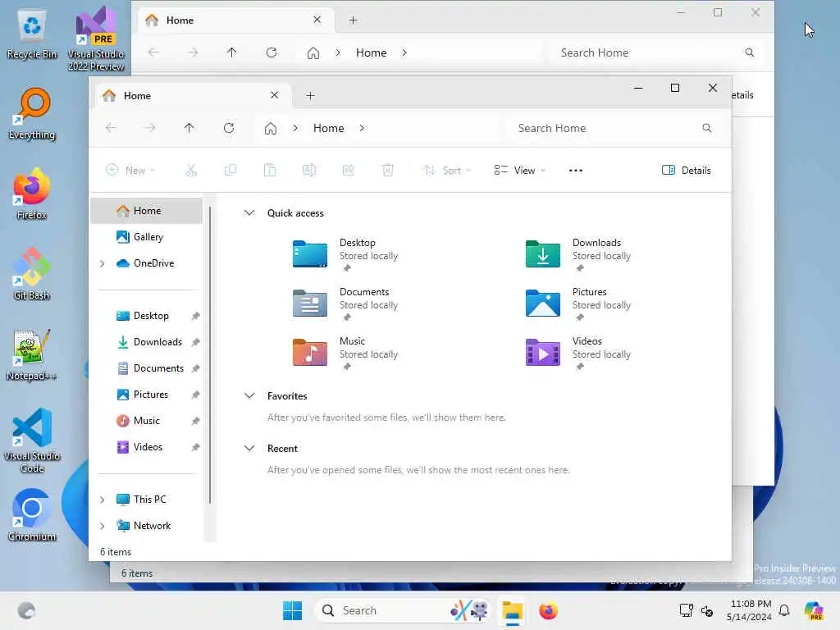This screenshot has height=630, width=840.
Task: Click the Rename icon in toolbar
Action: (x=309, y=171)
